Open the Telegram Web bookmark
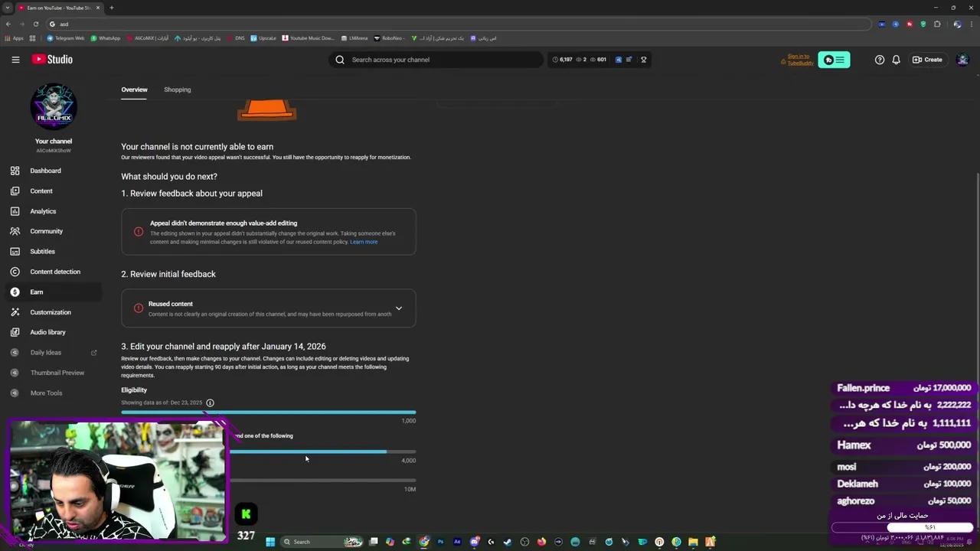980x551 pixels. point(66,38)
